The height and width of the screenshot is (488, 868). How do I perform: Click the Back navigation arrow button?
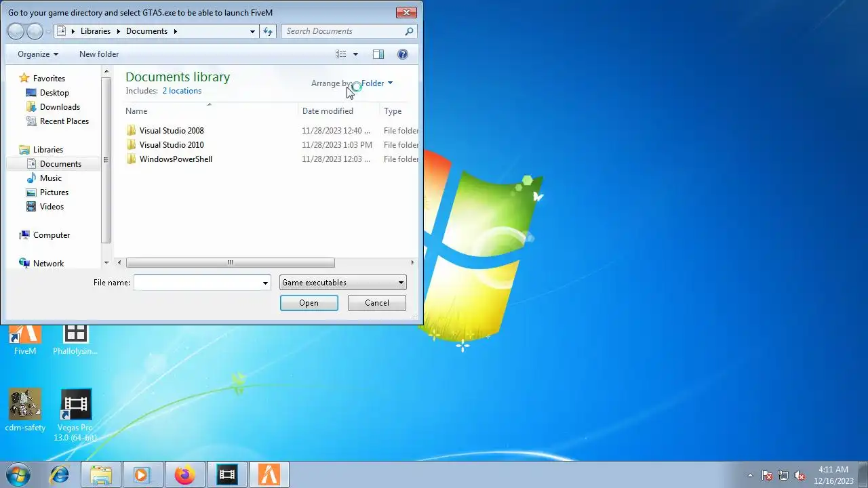[16, 31]
